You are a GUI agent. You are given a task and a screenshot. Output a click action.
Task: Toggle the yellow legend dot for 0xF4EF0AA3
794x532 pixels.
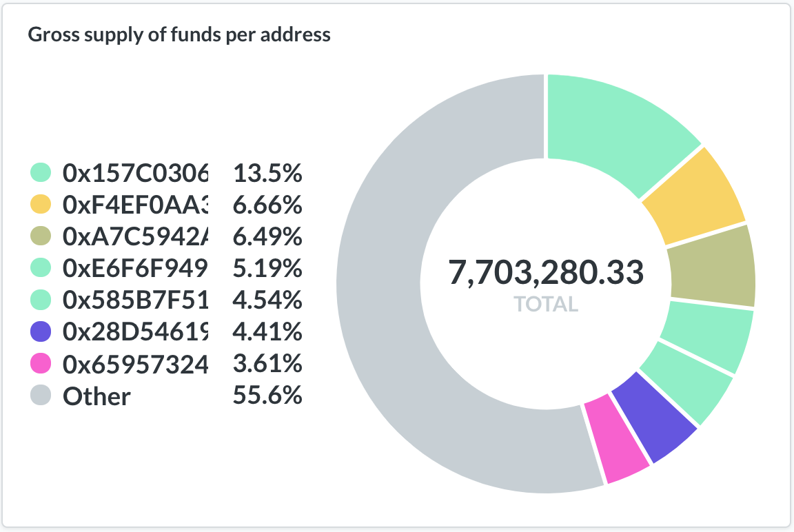point(41,205)
